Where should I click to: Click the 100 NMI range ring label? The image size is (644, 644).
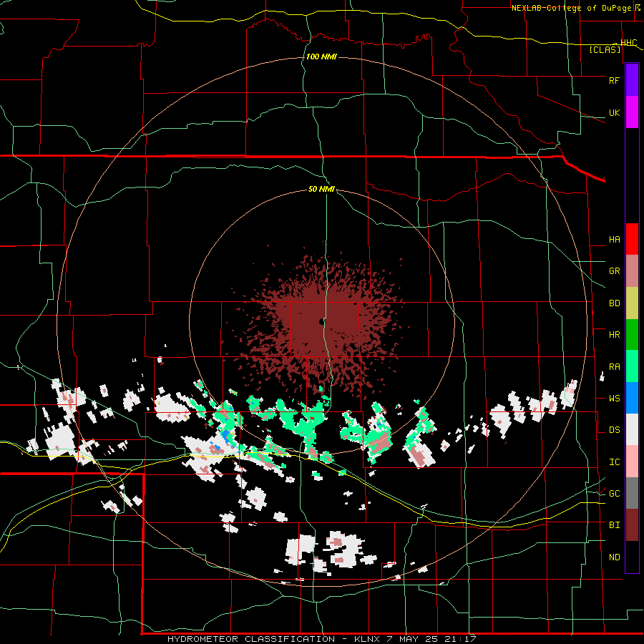[x=321, y=57]
